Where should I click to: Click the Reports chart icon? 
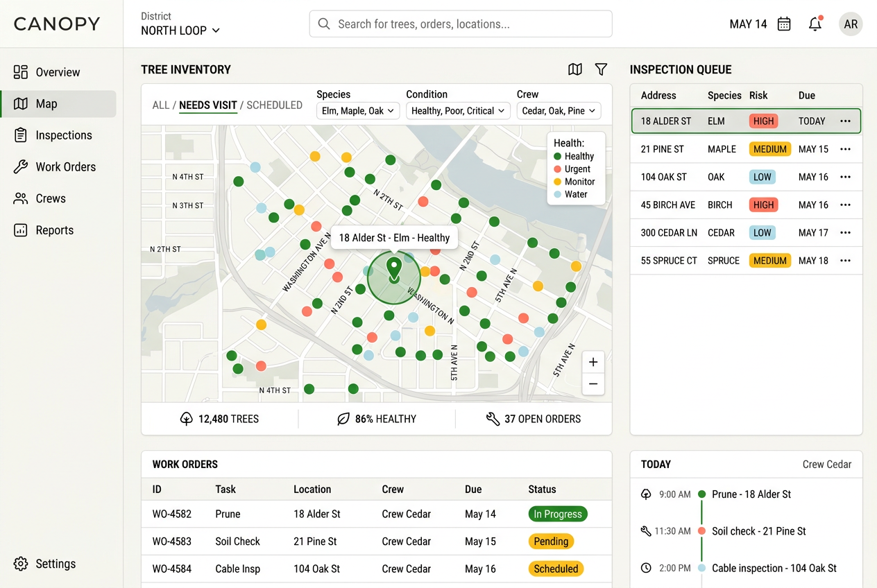coord(21,230)
